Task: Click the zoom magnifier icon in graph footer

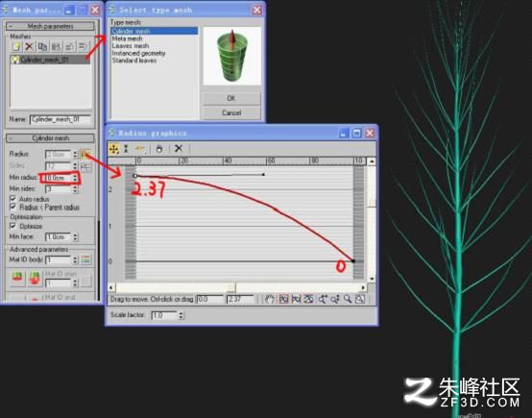Action: coord(347,299)
